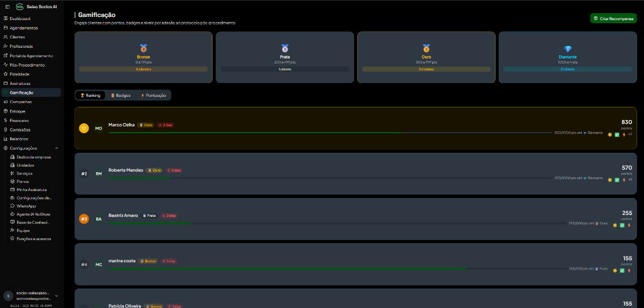Expand the user account menu chevron
Viewport: 644px width, 308px height.
(57, 295)
